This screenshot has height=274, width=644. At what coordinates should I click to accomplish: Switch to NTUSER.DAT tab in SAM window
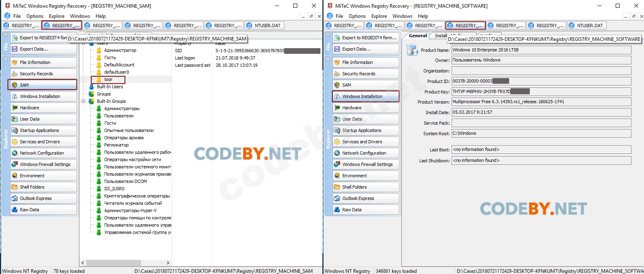[x=264, y=25]
